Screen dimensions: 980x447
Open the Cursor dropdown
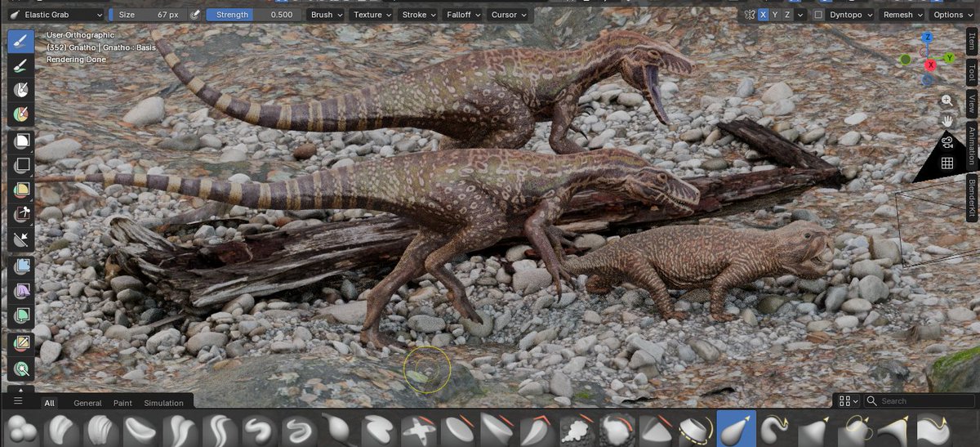pos(509,15)
